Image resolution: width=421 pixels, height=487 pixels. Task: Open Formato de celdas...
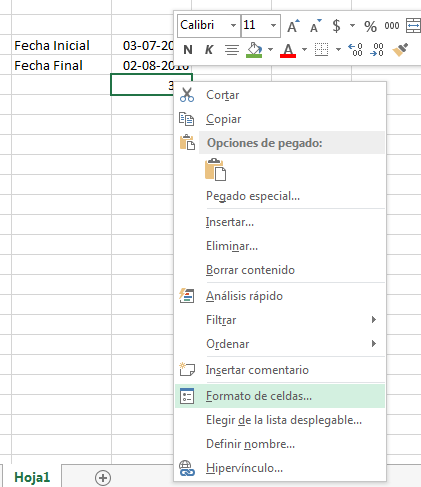(279, 396)
